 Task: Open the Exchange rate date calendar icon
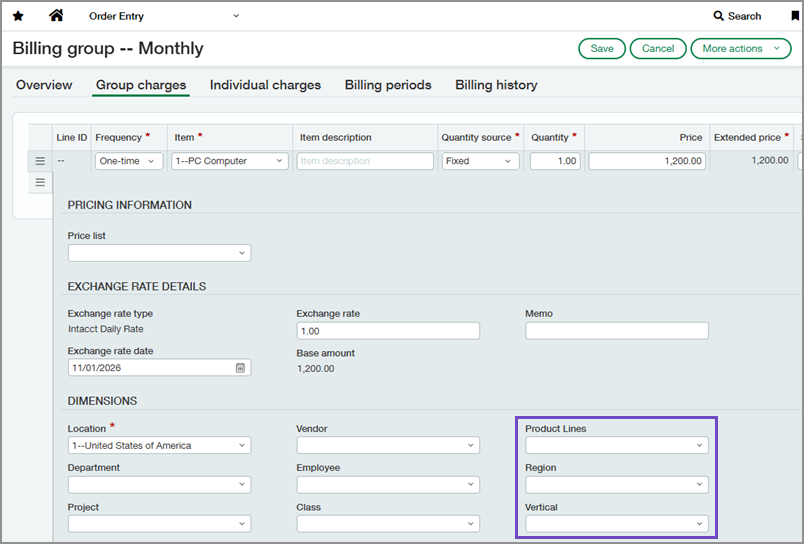click(240, 368)
